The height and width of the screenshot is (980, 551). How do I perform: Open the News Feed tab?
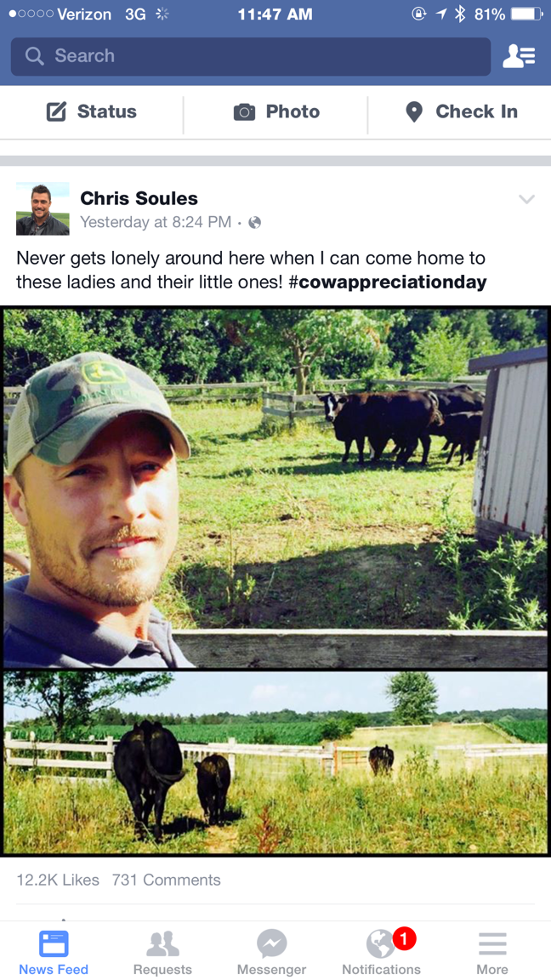pyautogui.click(x=54, y=953)
